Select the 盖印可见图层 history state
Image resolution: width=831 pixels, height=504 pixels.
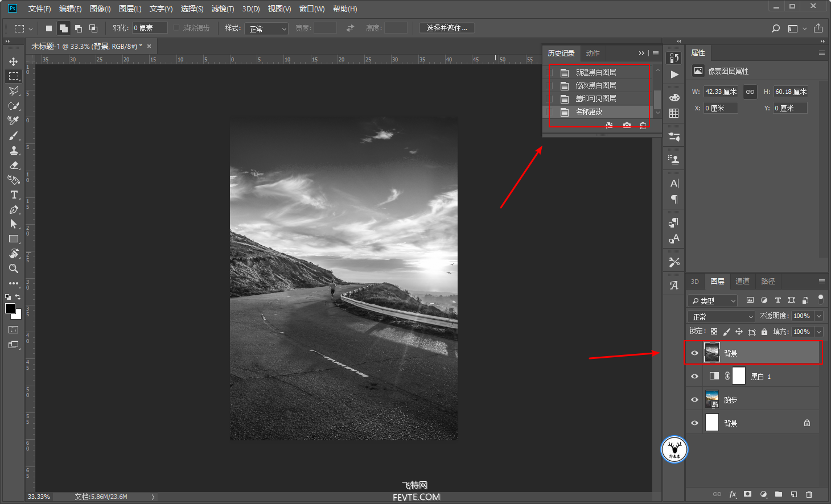click(x=596, y=99)
